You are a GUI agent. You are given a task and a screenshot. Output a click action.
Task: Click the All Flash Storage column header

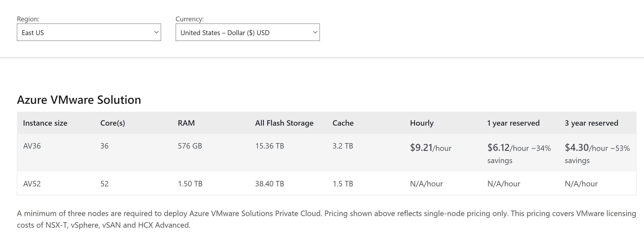point(284,123)
